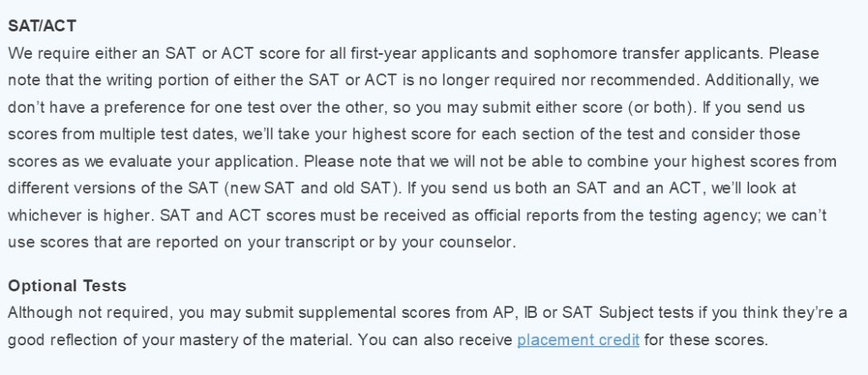Click the SAT/ACT section heading
868x375 pixels.
coord(42,26)
